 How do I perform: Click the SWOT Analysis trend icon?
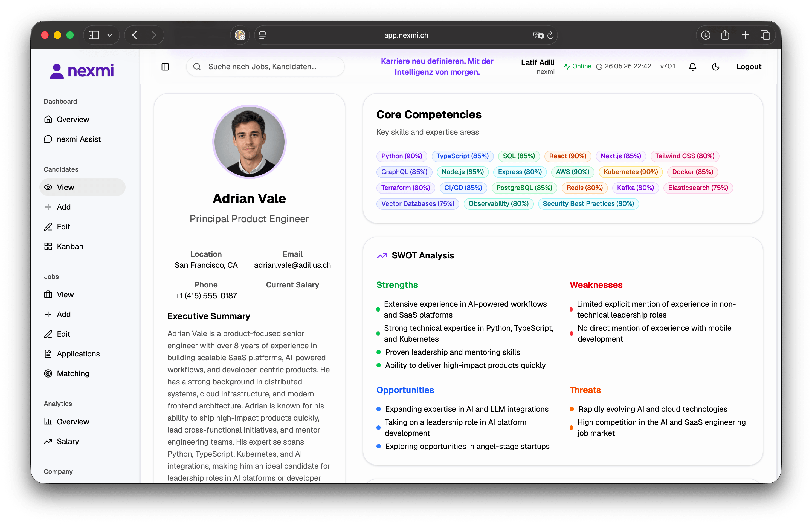tap(382, 255)
